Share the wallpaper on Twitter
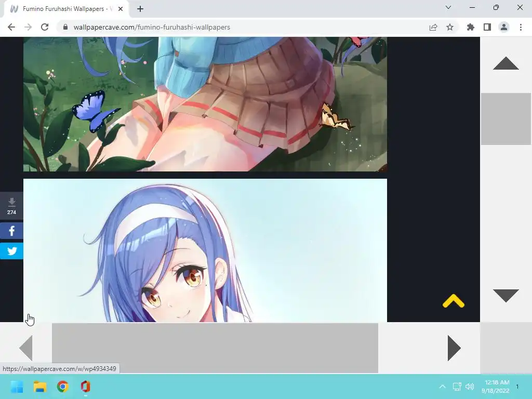Screen dimensions: 532x399 point(11,251)
